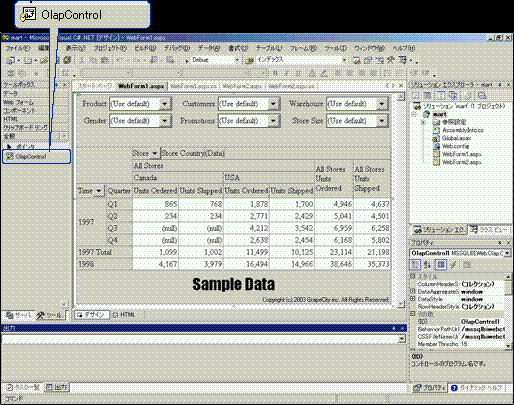
Task: Click the Start debugging arrow icon
Action: point(187,61)
